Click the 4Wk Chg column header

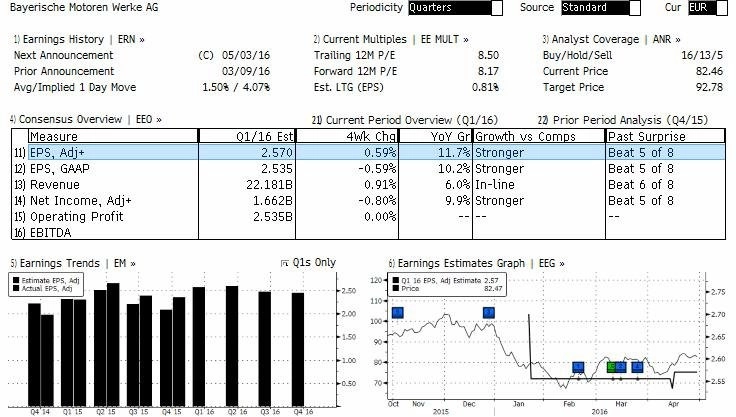pos(347,136)
